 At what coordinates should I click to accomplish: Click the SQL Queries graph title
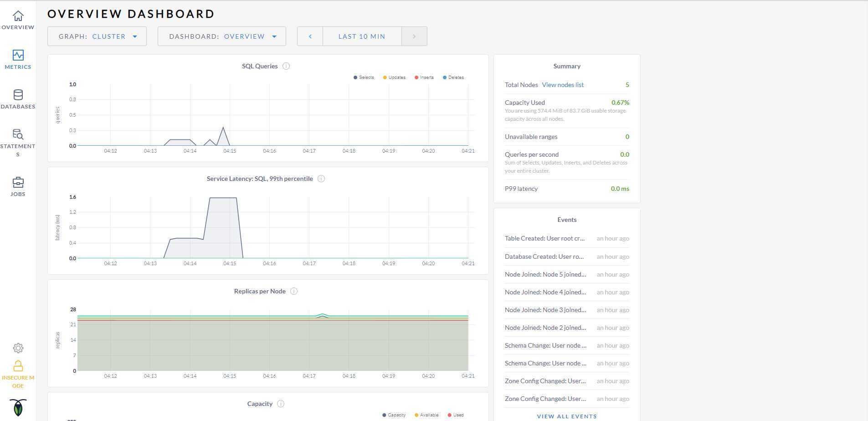point(260,66)
